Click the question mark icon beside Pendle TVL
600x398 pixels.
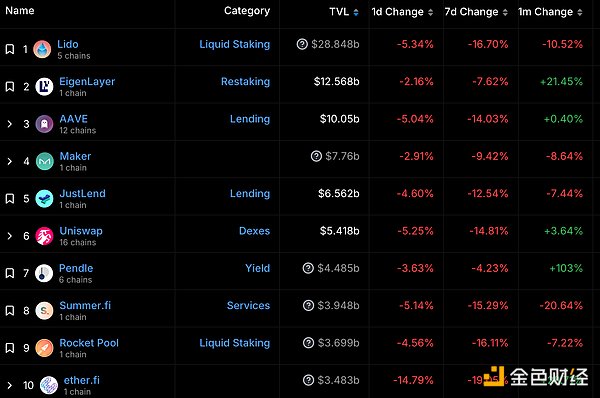click(x=308, y=268)
